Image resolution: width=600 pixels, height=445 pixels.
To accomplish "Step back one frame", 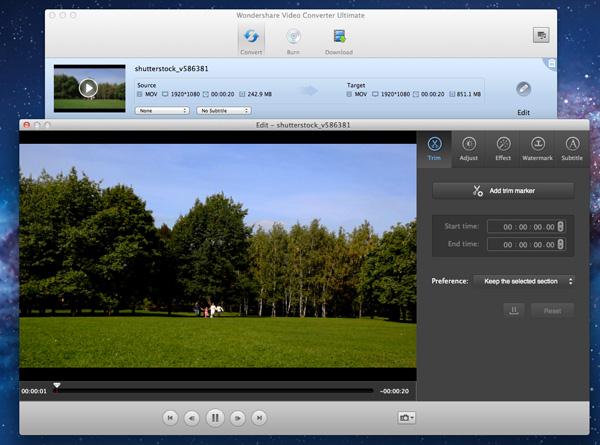I will pyautogui.click(x=192, y=418).
